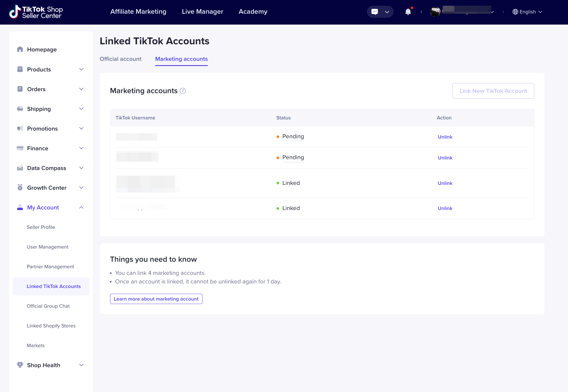Click the Orders list icon
Viewport: 568px width, 392px height.
[x=20, y=89]
